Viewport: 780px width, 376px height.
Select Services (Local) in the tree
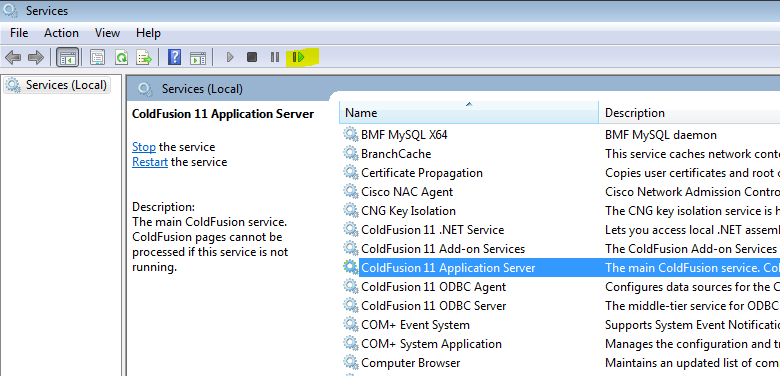coord(57,85)
